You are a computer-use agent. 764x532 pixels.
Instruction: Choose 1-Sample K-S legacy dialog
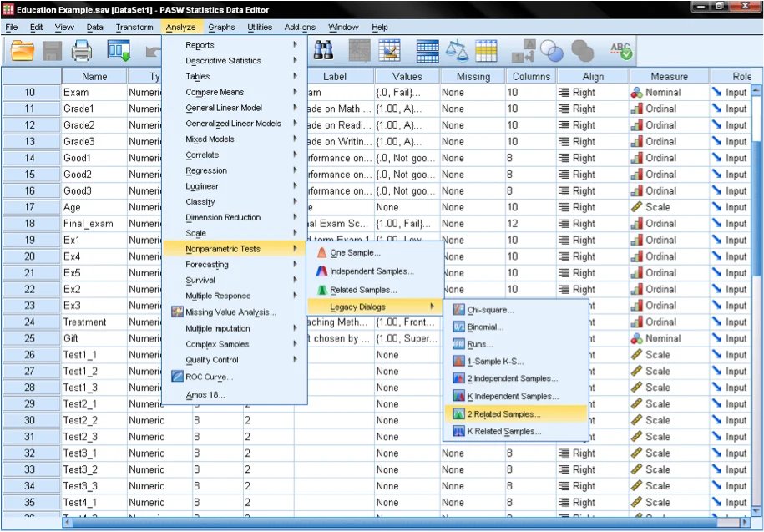[516, 362]
